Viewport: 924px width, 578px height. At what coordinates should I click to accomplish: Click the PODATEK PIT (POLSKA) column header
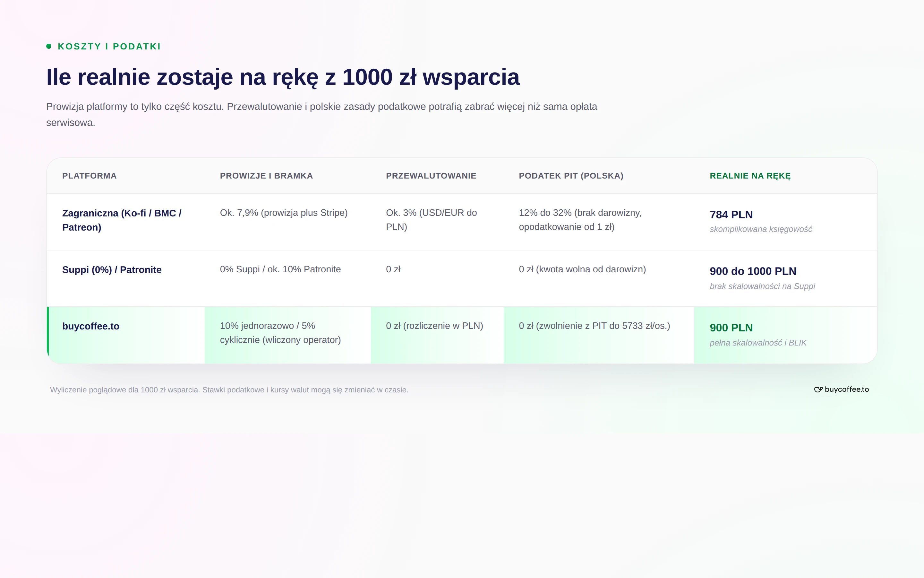tap(571, 176)
